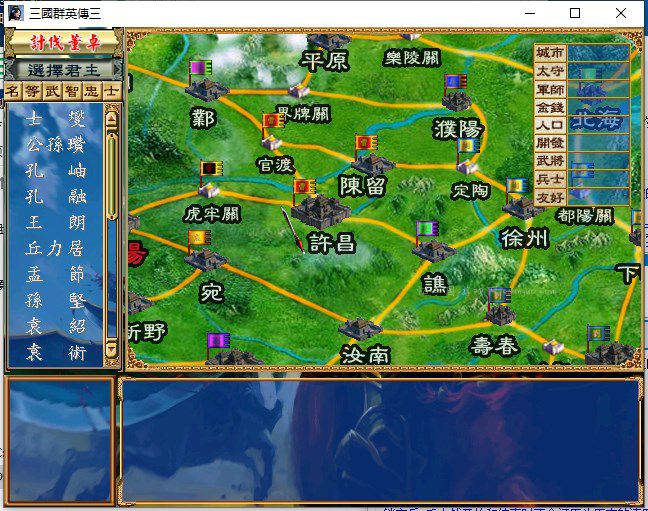
Task: Choose ruler 袁術 from the list
Action: click(x=55, y=353)
